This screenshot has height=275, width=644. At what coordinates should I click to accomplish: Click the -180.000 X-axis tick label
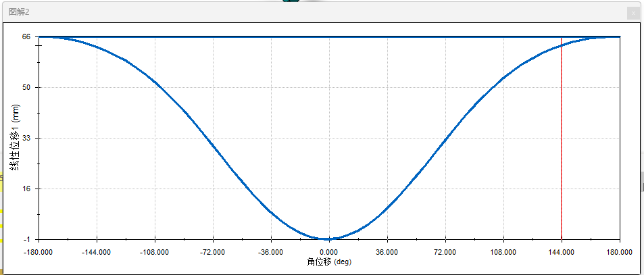coord(39,251)
